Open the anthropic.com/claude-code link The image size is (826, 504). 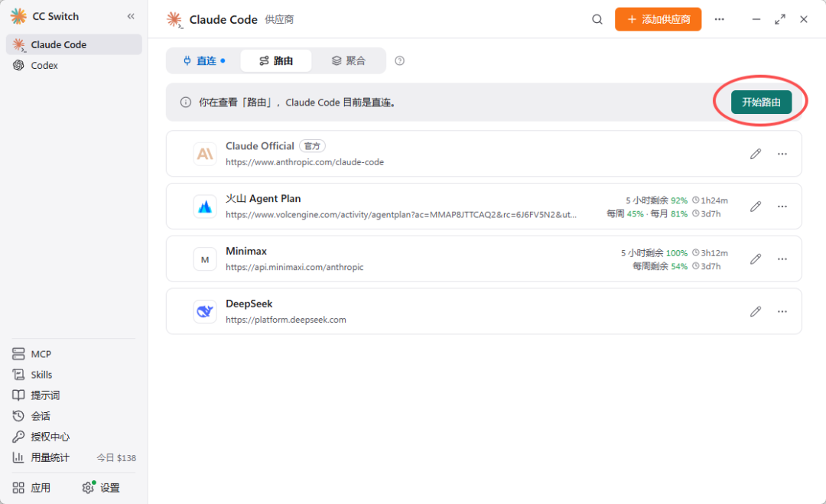[304, 162]
